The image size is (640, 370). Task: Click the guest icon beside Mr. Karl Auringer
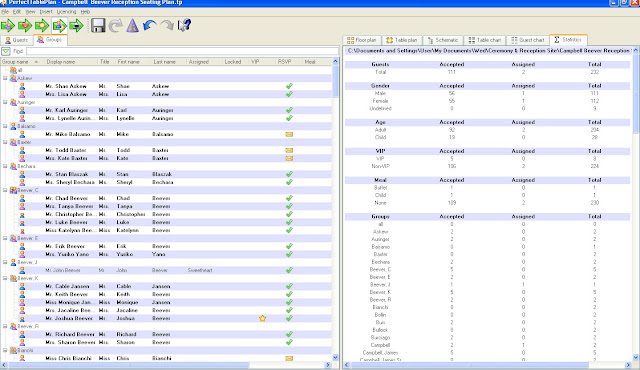[22, 110]
